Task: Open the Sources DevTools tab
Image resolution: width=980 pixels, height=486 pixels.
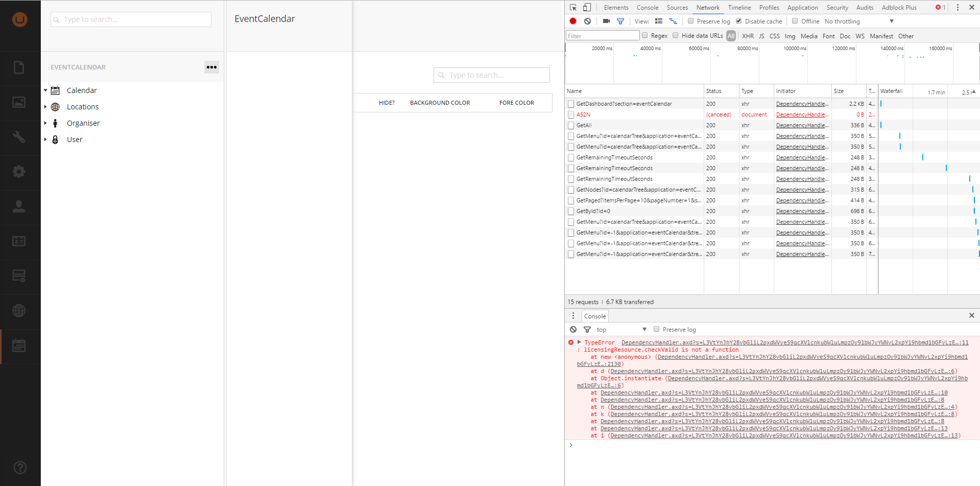Action: click(x=677, y=8)
